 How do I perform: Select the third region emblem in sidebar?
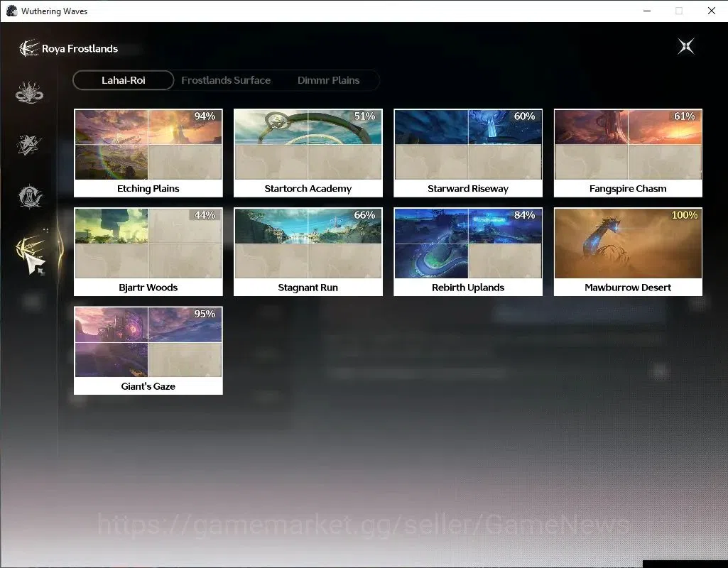click(30, 196)
